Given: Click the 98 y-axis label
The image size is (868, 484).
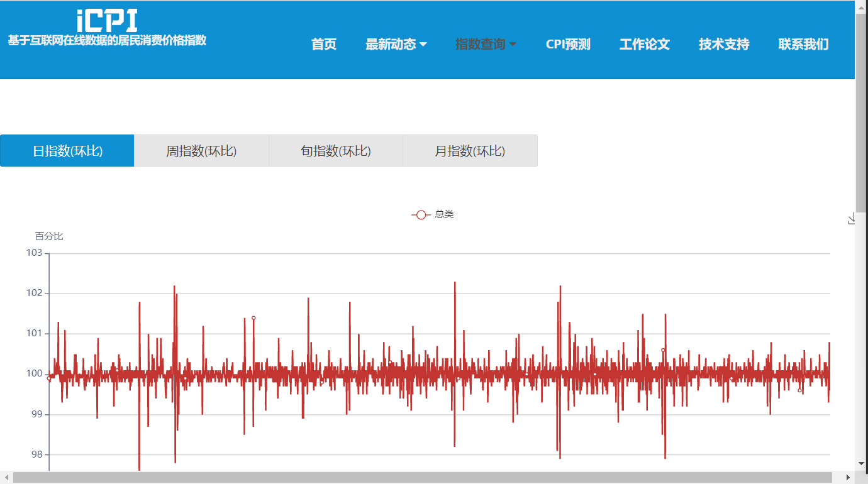Looking at the screenshot, I should pyautogui.click(x=37, y=454).
